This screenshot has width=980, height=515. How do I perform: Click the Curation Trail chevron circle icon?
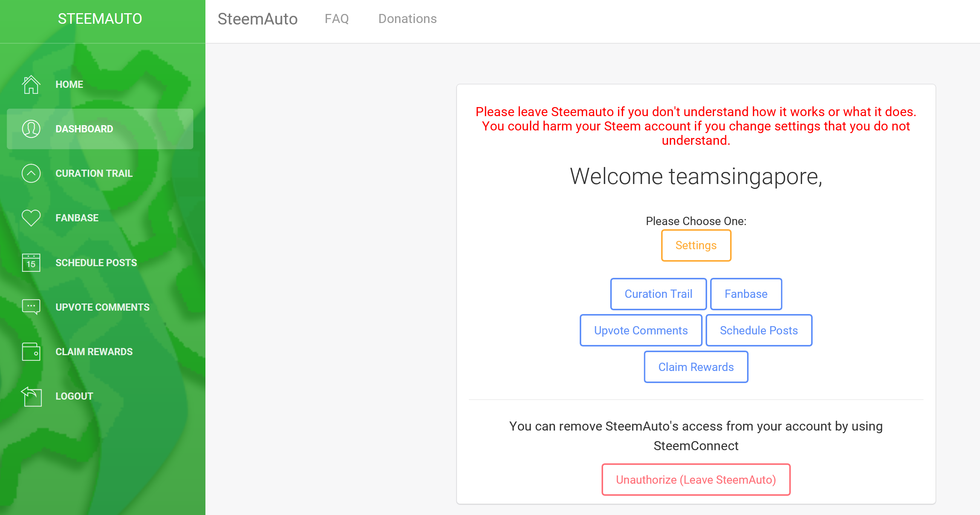pos(31,173)
